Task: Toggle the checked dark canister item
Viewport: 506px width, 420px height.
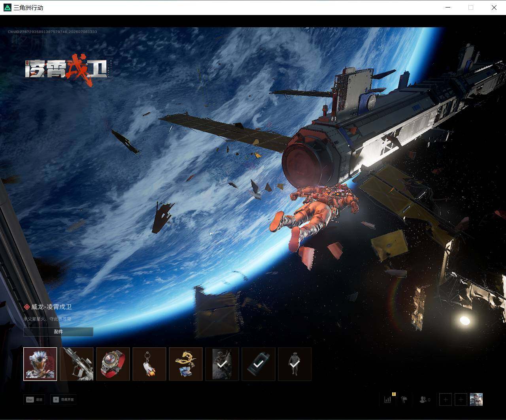Action: point(259,364)
